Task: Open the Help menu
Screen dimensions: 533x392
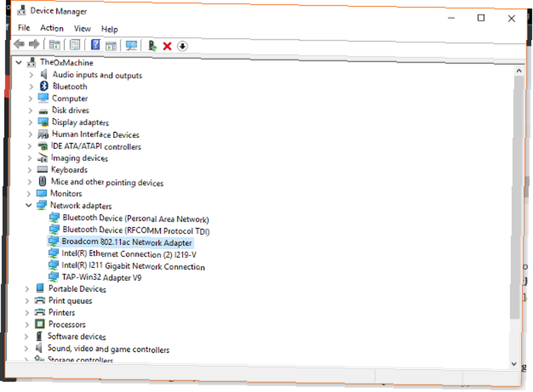Action: coord(109,29)
